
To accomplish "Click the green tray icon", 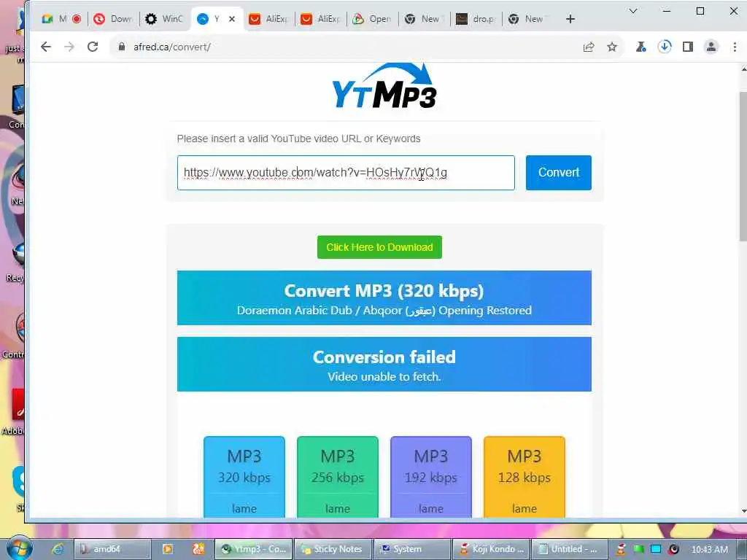I will point(638,549).
